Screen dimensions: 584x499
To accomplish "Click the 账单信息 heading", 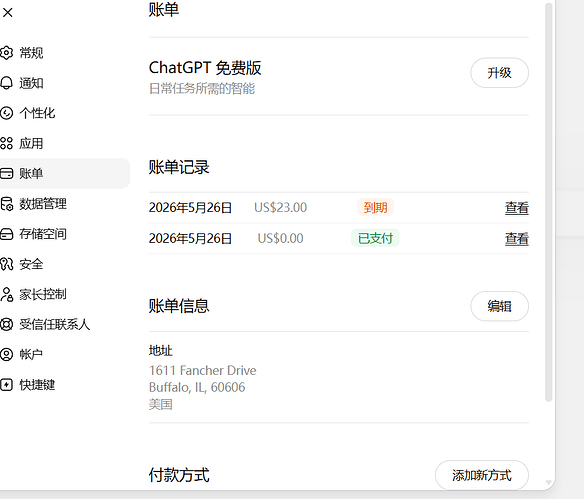I will click(179, 306).
